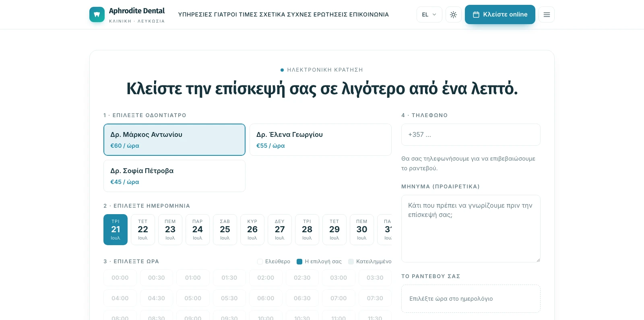Focus the +357 phone number field
The height and width of the screenshot is (320, 644).
pyautogui.click(x=471, y=135)
